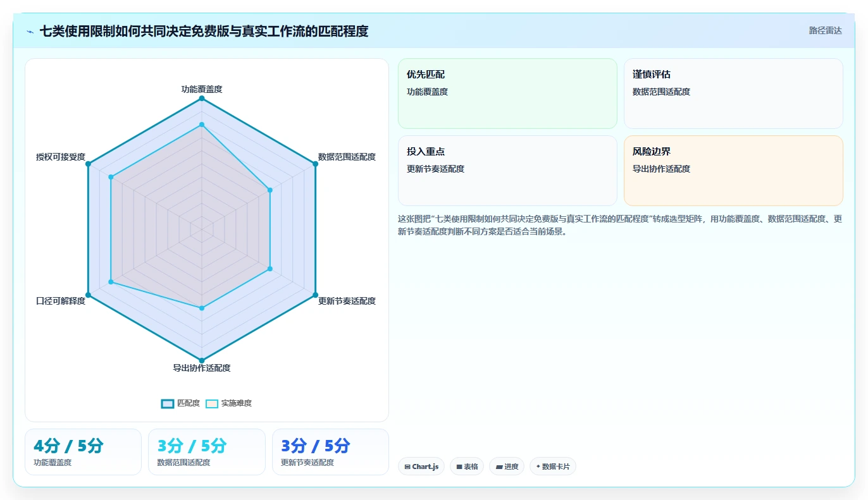Image resolution: width=868 pixels, height=500 pixels.
Task: Click the lightning icon beside the title
Action: [x=30, y=31]
